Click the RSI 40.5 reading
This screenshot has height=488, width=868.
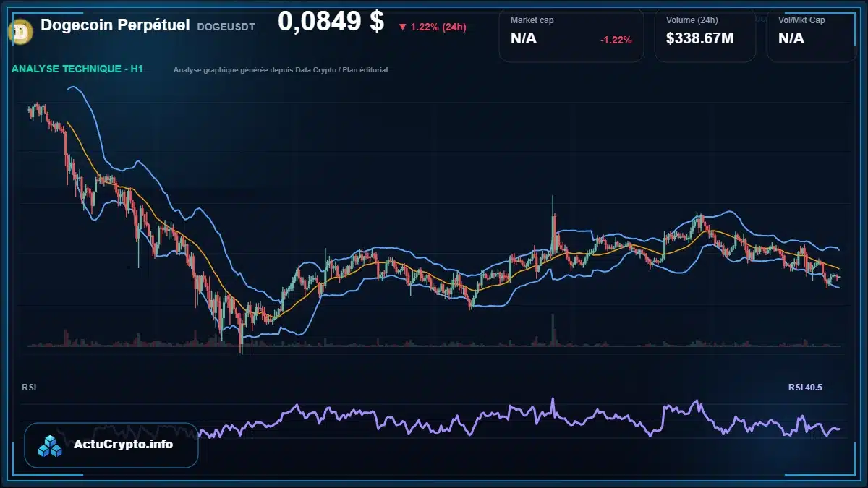tap(805, 388)
